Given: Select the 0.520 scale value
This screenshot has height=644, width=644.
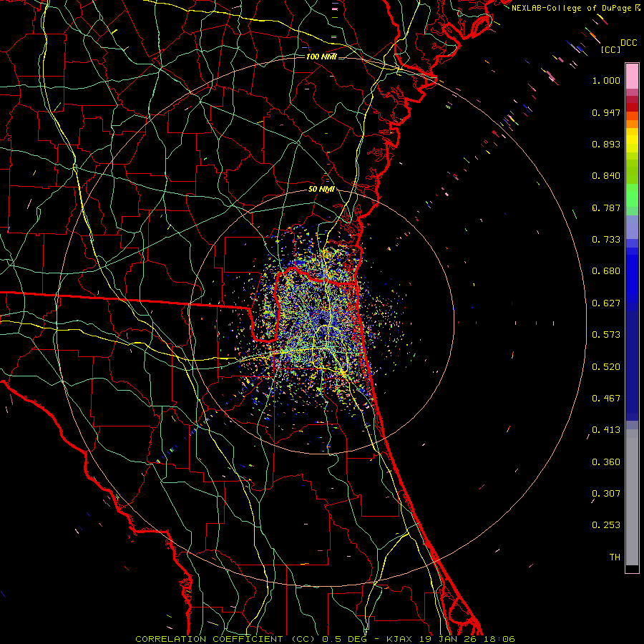Looking at the screenshot, I should tap(606, 367).
